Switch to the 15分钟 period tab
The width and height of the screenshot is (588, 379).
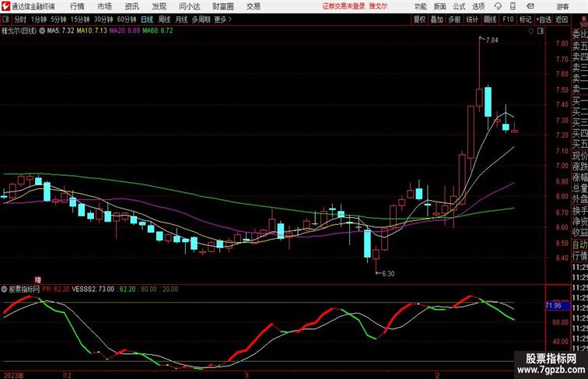coord(80,19)
